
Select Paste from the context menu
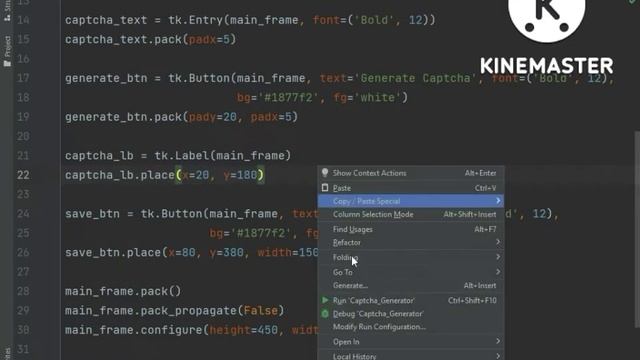pos(411,188)
